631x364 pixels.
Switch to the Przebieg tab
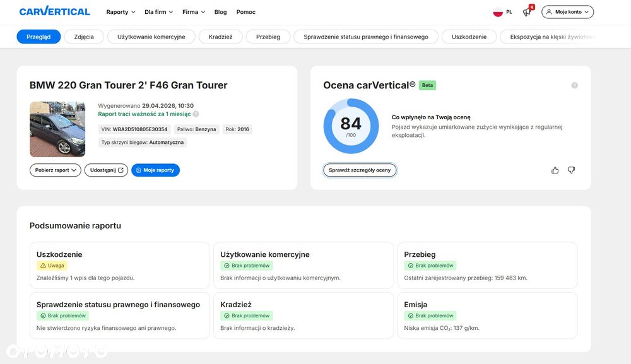268,37
